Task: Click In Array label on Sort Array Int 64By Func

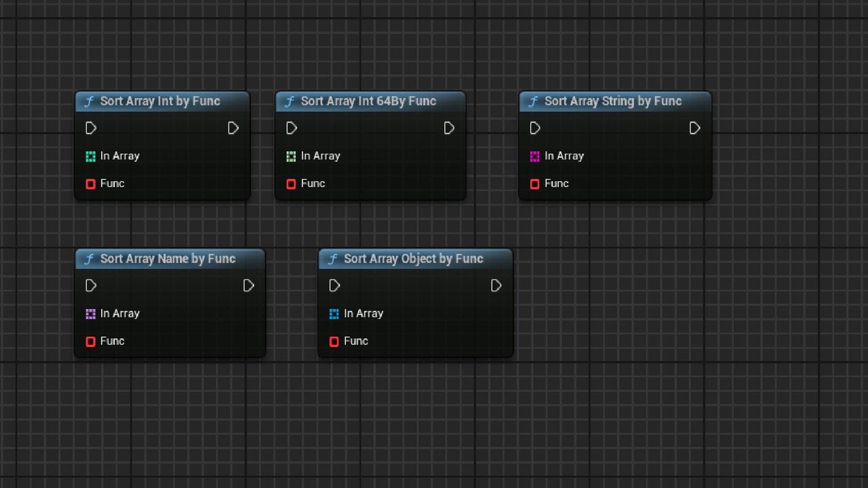Action: [x=321, y=156]
